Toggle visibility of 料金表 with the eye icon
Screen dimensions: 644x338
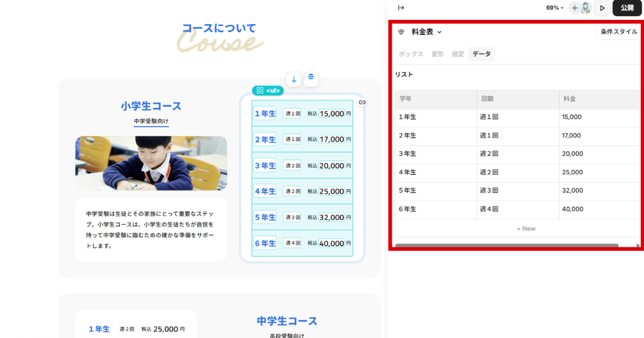pyautogui.click(x=400, y=32)
